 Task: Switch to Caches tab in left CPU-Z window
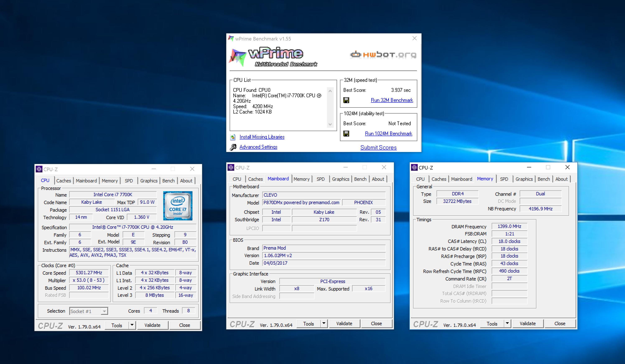pyautogui.click(x=64, y=181)
